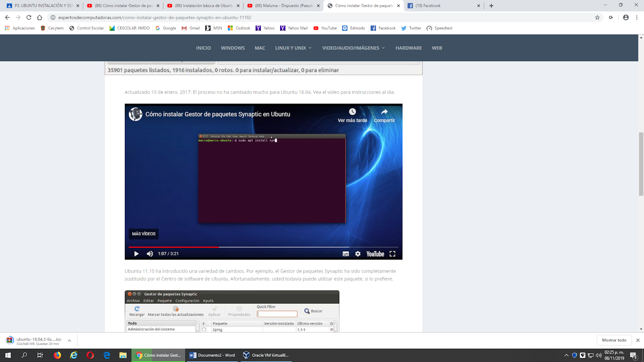
Task: Open the Chrome profile icon
Action: [625, 17]
